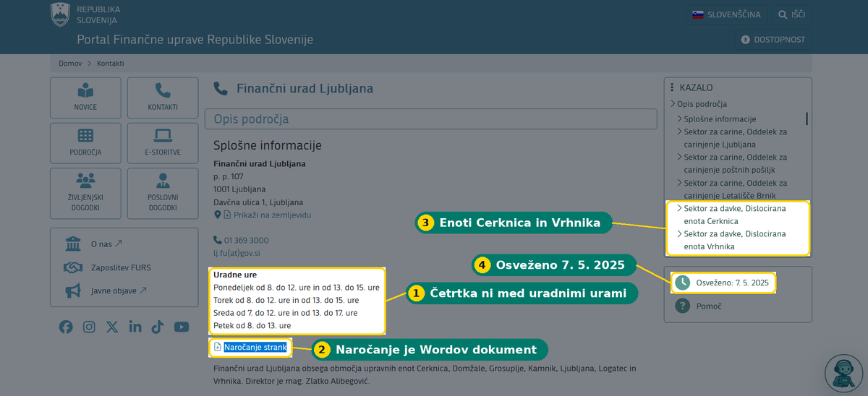The width and height of the screenshot is (868, 396).
Task: Open the Novice tile
Action: 85,98
